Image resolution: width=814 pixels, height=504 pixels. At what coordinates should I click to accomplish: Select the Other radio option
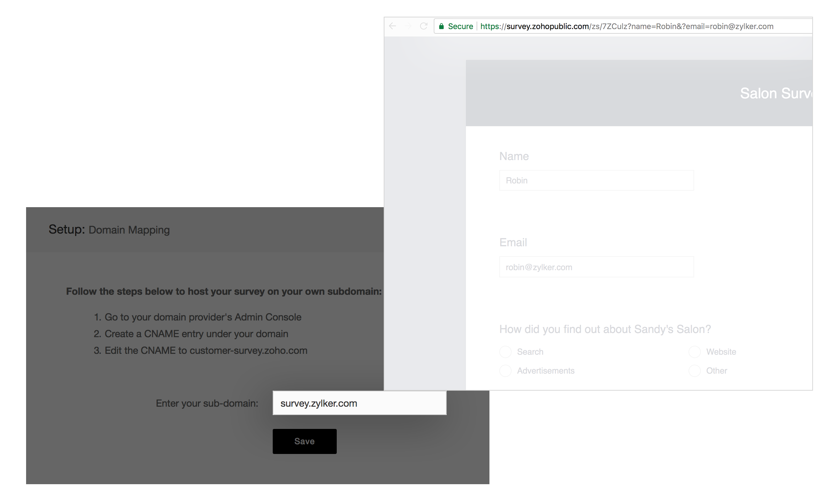tap(694, 371)
